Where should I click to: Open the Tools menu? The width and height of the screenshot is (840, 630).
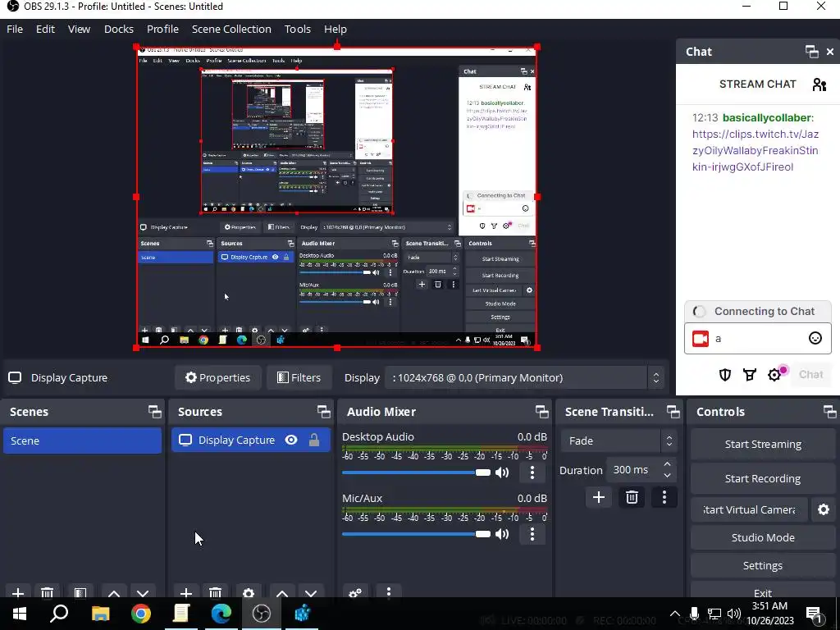point(297,29)
